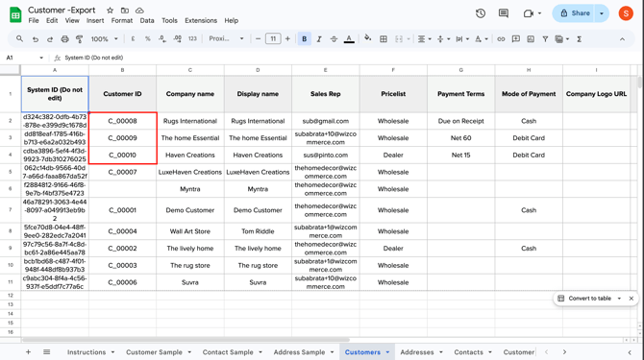Open the text color picker

click(349, 39)
